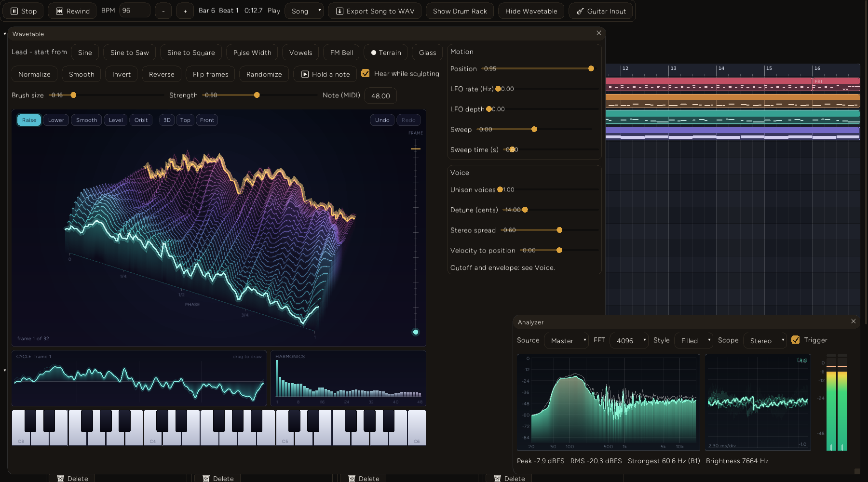
Task: Select the Level sculpt tool
Action: 116,120
